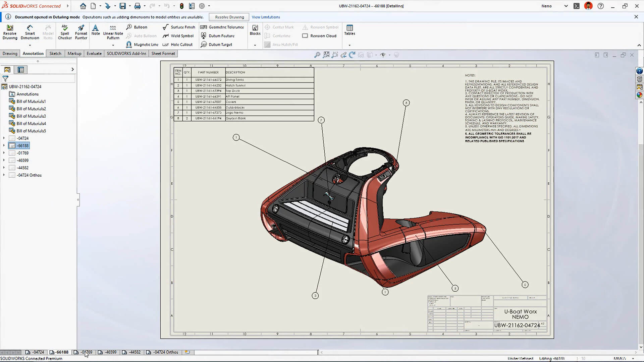Switch to the -04724 Orthos sheet tab
Image resolution: width=644 pixels, height=362 pixels.
point(162,352)
